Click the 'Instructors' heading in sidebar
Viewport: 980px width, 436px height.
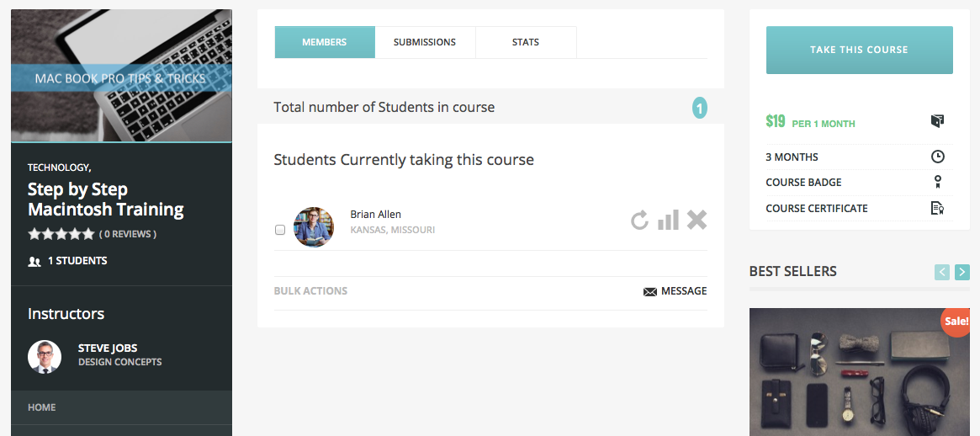pyautogui.click(x=66, y=314)
